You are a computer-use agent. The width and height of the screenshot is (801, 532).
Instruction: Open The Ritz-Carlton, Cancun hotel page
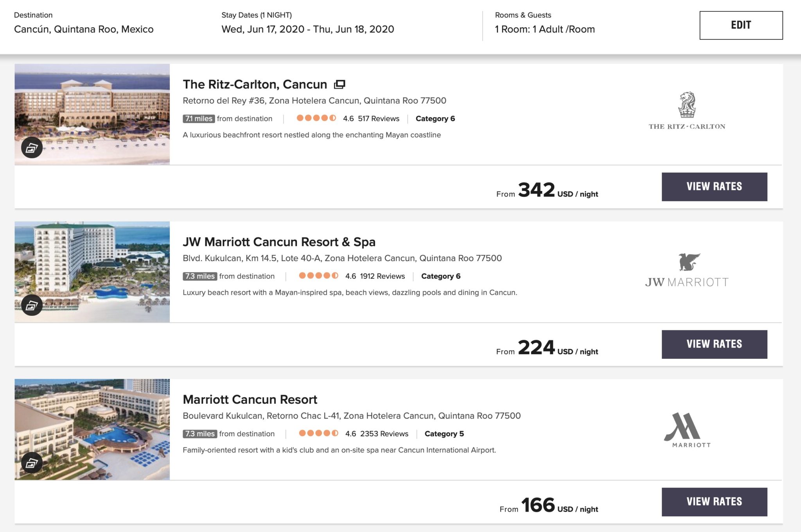click(255, 84)
